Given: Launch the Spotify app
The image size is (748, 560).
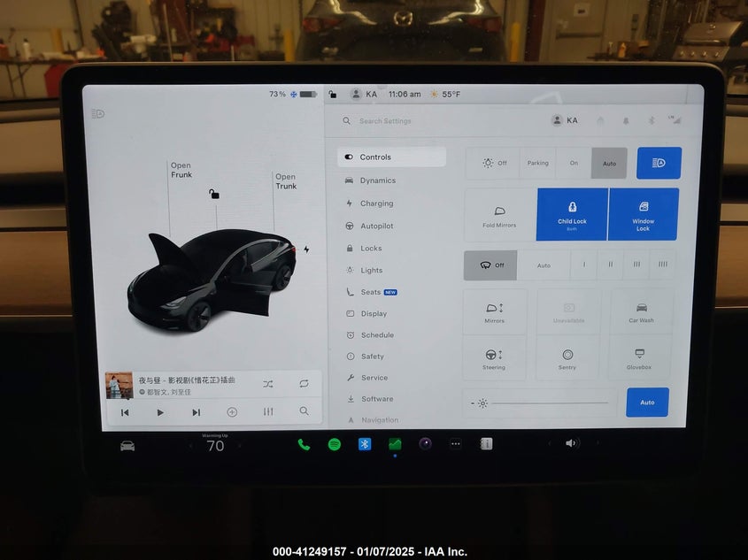Looking at the screenshot, I should coord(335,444).
